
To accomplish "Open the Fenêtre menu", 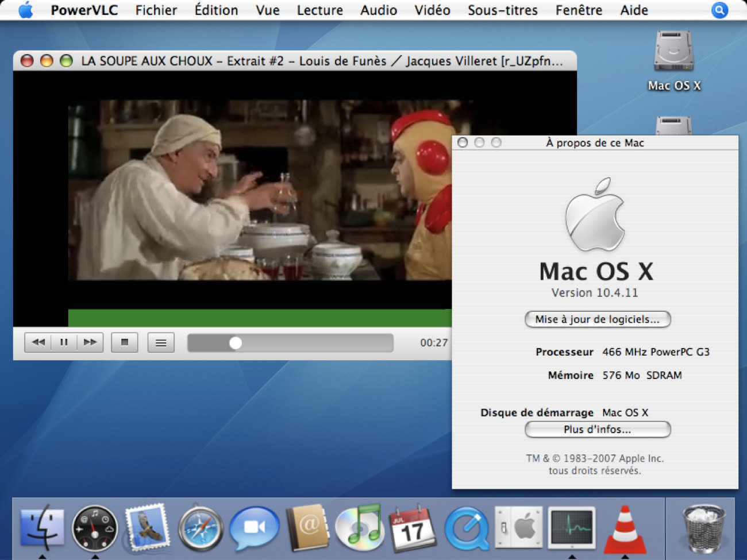I will (x=579, y=10).
